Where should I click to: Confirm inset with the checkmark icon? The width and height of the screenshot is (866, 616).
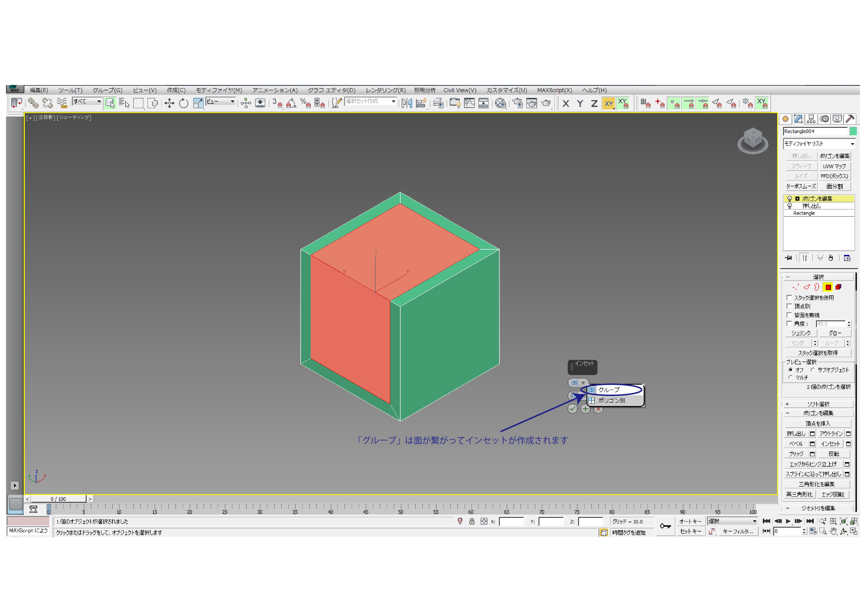572,409
